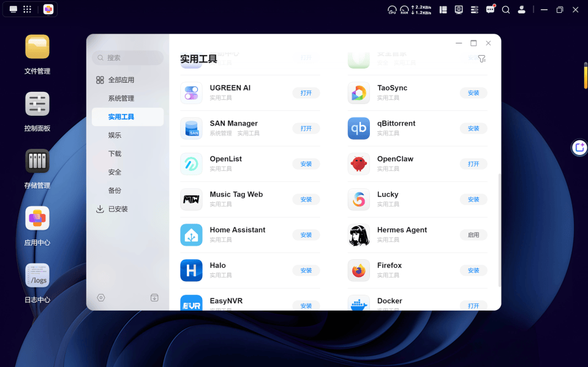Image resolution: width=588 pixels, height=367 pixels.
Task: Install Music Tag Web
Action: [306, 199]
